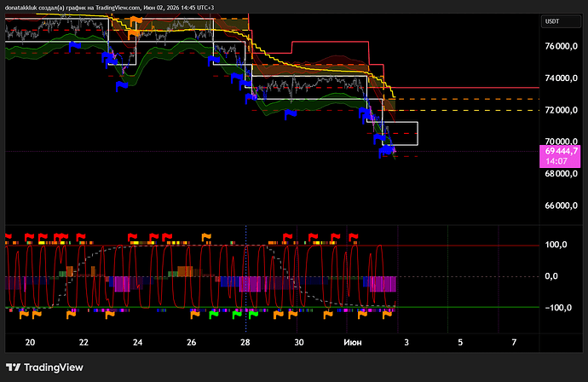Click the 74 000,0 price scale label

click(561, 78)
